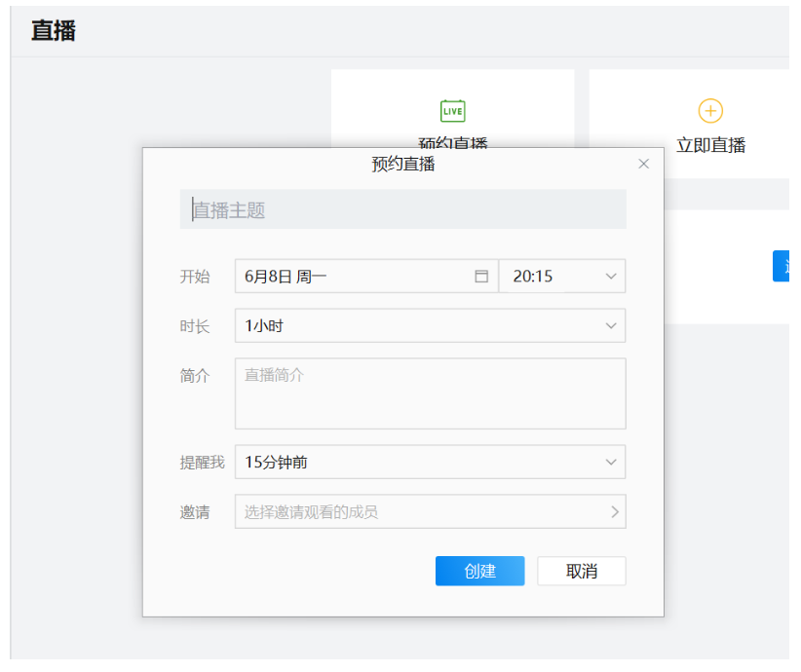Screen dimensions: 801x672
Task: Click the partially visible blue button at right edge
Action: [782, 266]
